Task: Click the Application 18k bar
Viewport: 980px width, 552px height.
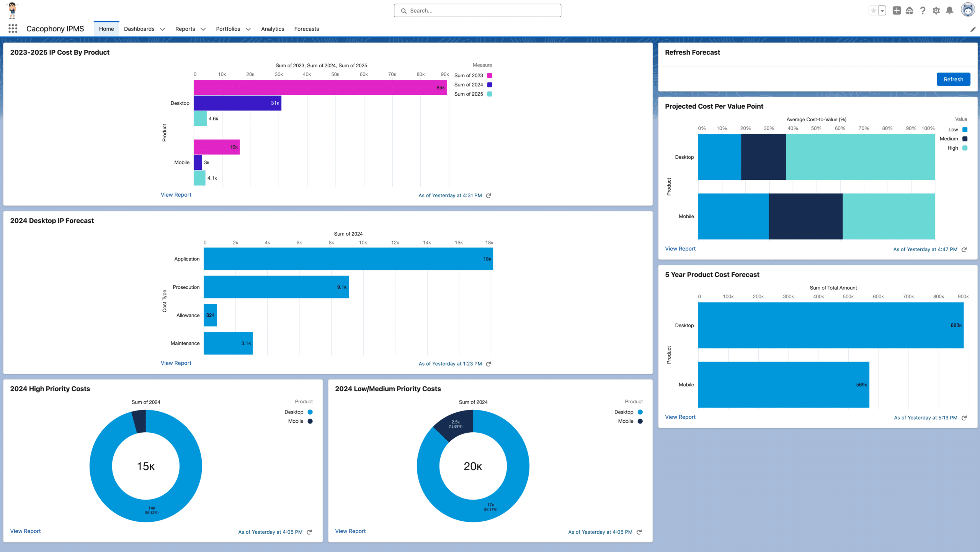Action: click(348, 259)
